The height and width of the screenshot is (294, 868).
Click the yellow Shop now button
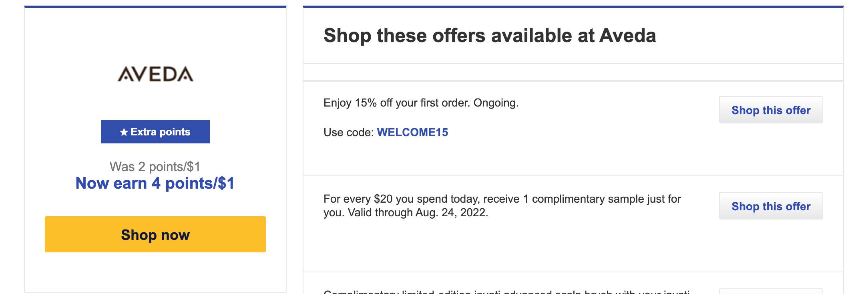coord(155,234)
